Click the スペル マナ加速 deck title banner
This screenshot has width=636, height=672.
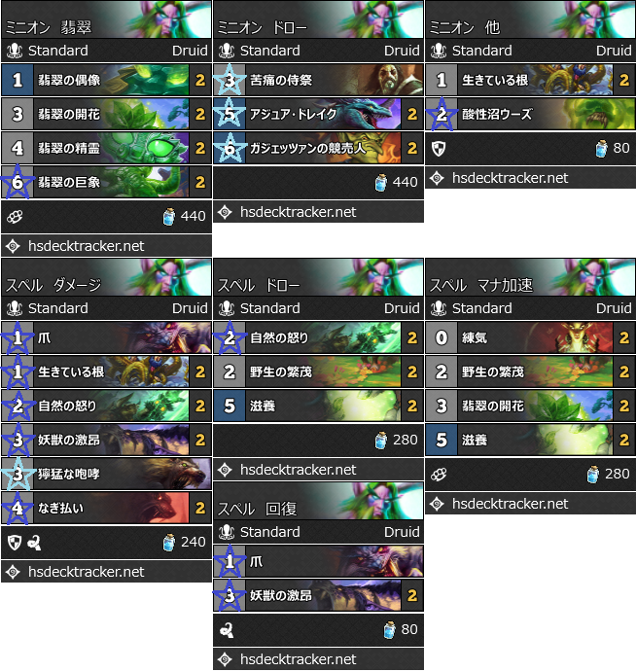coord(531,277)
